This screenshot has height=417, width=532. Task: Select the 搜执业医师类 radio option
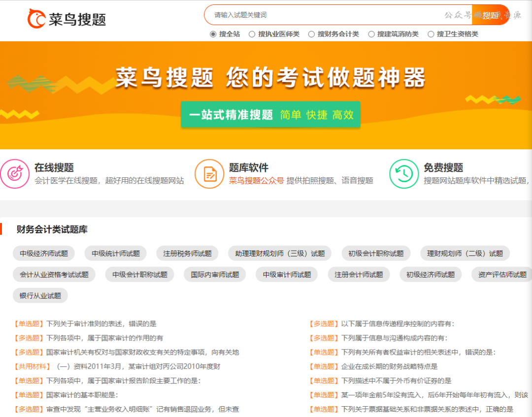(x=252, y=34)
